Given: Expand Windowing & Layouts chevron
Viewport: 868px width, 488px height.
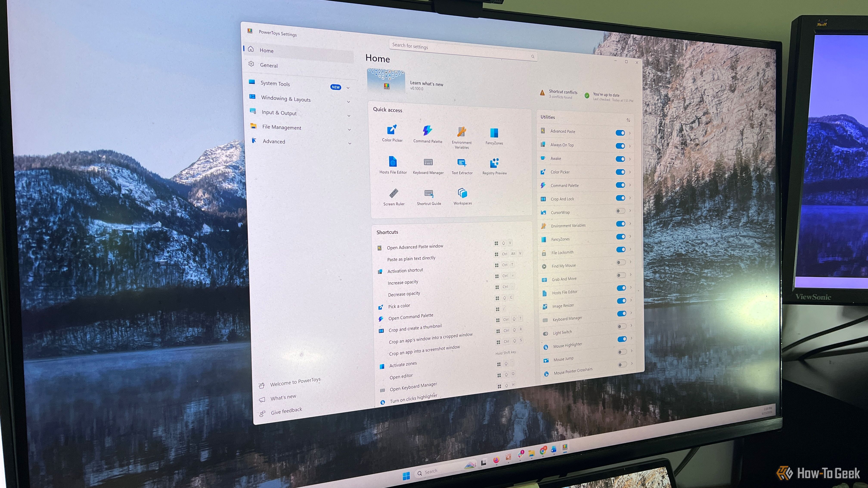Looking at the screenshot, I should [348, 102].
